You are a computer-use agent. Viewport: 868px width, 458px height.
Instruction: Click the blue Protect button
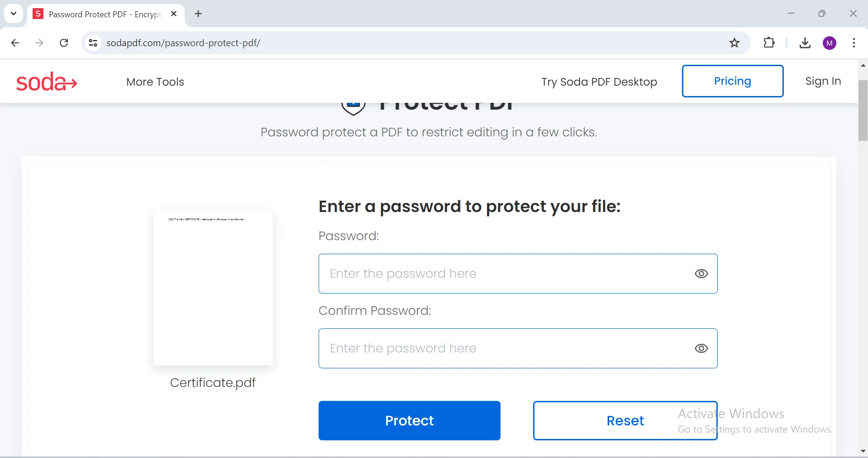tap(409, 420)
